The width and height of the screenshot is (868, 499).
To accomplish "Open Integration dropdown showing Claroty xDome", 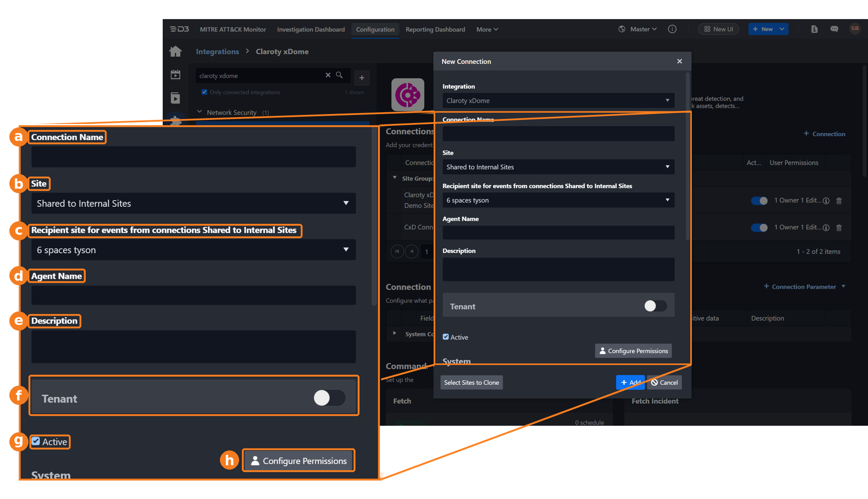I will [558, 100].
